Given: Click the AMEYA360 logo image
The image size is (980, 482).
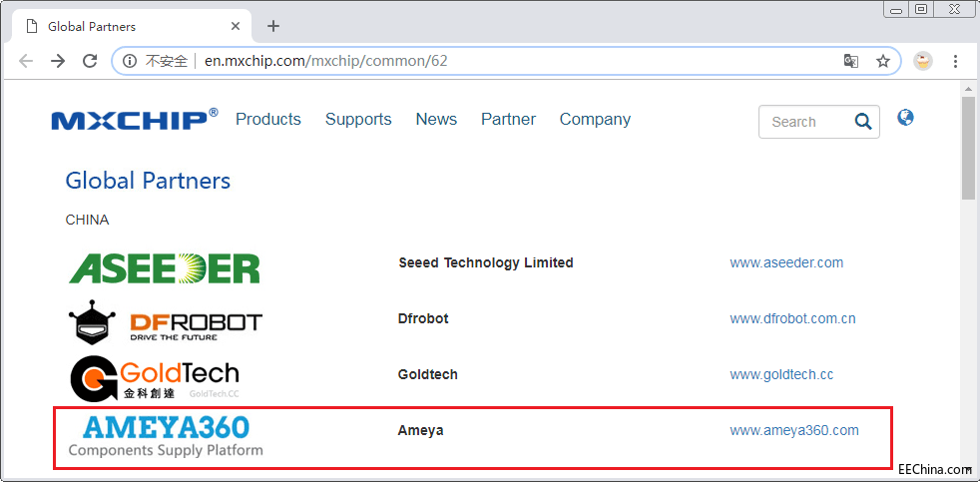Looking at the screenshot, I should coord(166,436).
